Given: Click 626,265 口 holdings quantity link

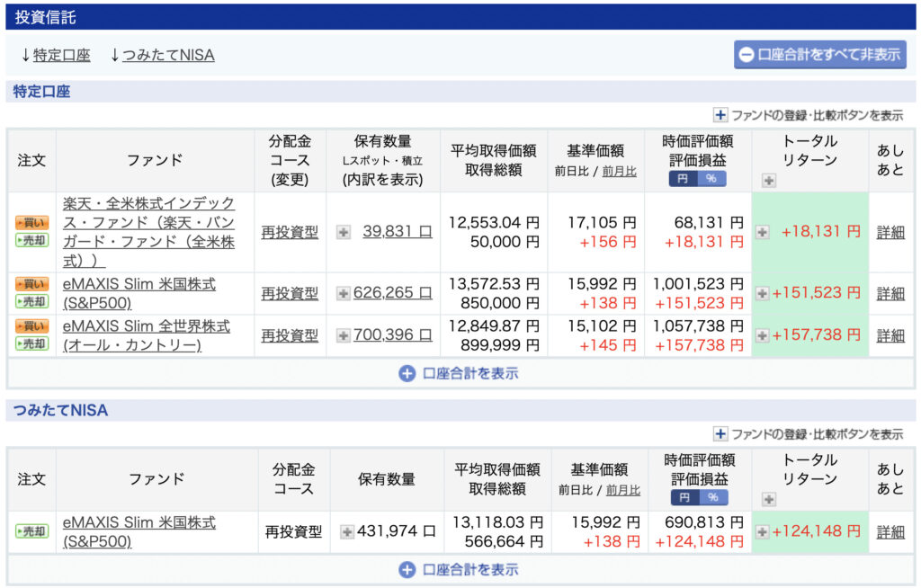Looking at the screenshot, I should click(x=393, y=292).
